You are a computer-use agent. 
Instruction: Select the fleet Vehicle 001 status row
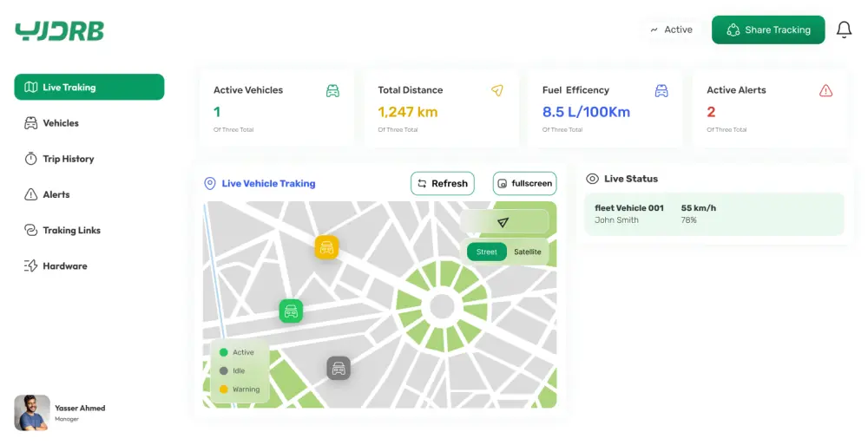pyautogui.click(x=714, y=214)
